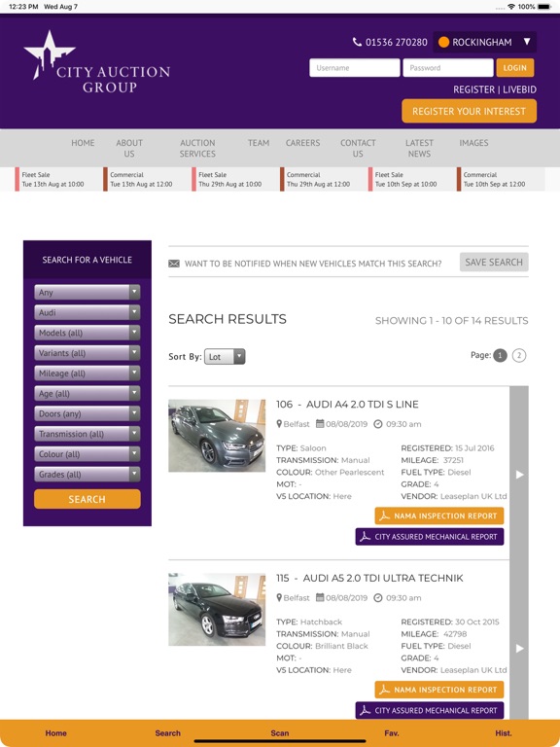Open the 115 - AUDI A5 2.0 TDI ULTRA TECHNIK title
This screenshot has width=560, height=747.
[369, 578]
